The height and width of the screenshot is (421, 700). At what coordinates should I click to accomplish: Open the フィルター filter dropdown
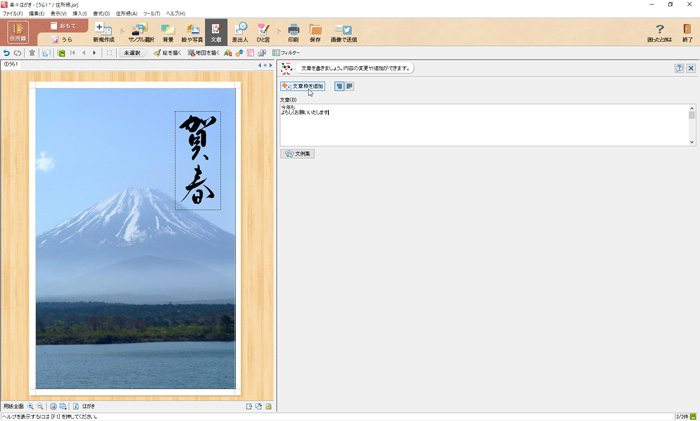[286, 53]
